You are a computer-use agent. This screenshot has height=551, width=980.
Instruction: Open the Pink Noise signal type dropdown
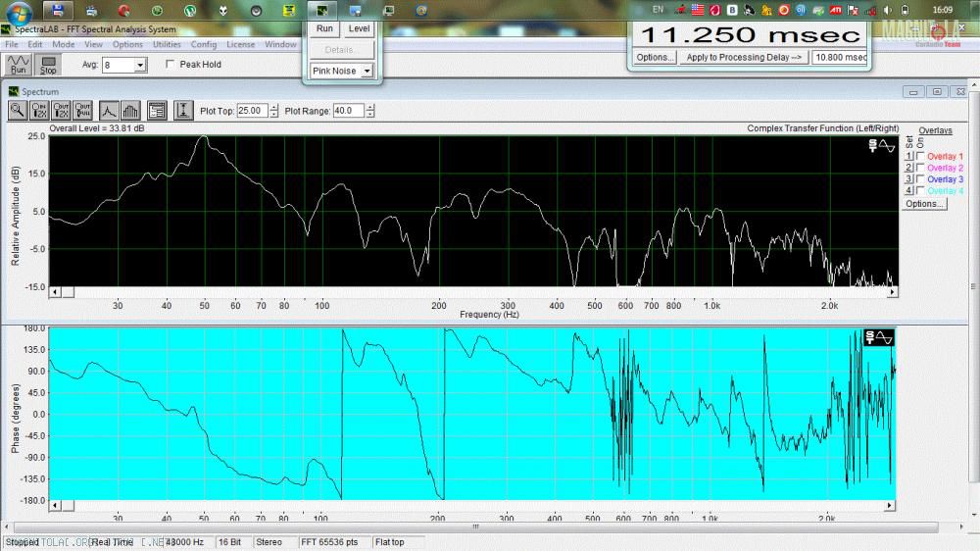point(367,72)
